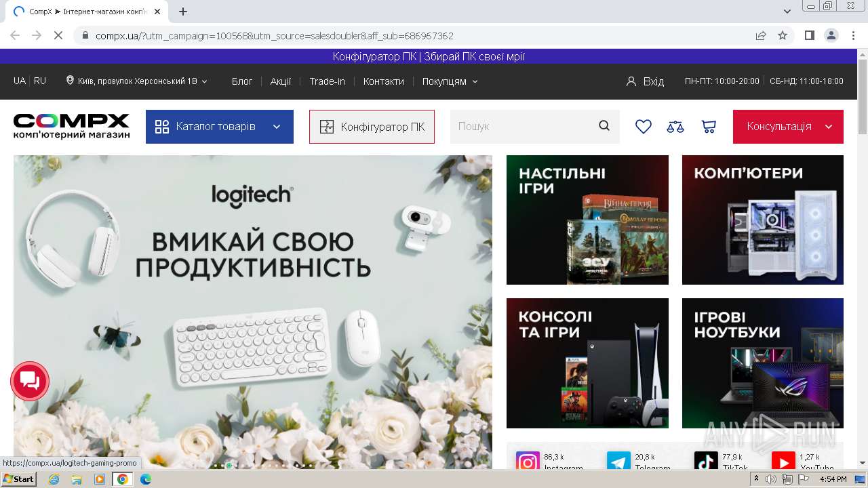Toggle the browser side panel icon
868x488 pixels.
coord(809,35)
